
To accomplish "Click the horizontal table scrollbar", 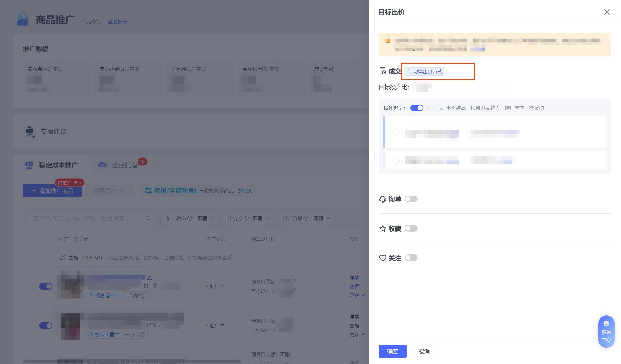I will point(132,361).
